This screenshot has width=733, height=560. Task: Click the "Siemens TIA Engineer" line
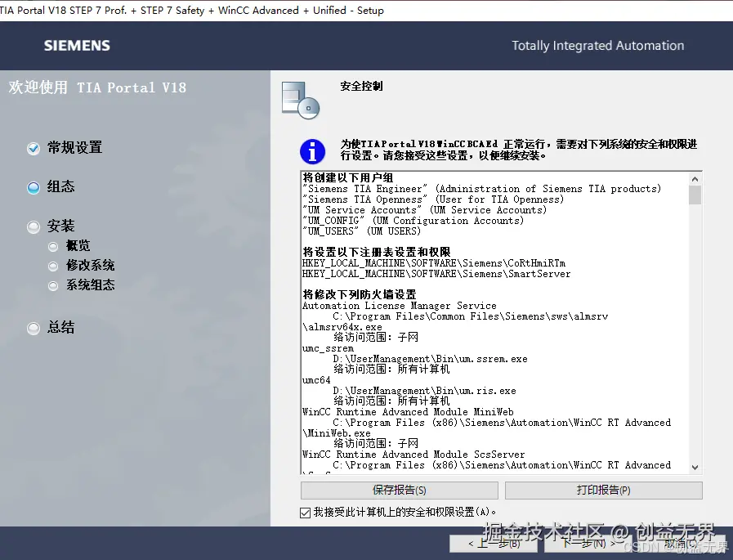pyautogui.click(x=482, y=189)
